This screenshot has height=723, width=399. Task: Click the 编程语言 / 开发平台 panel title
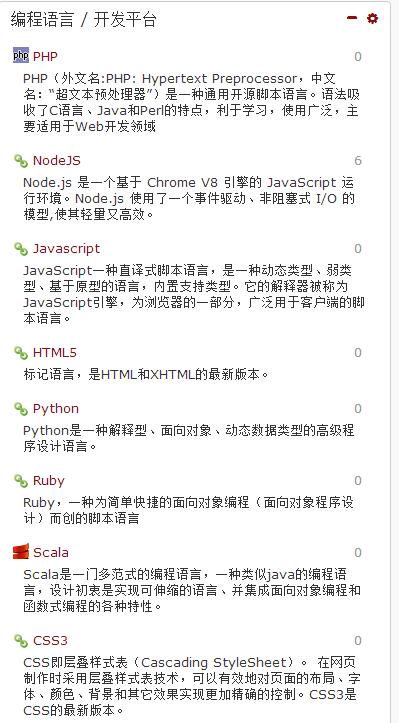(x=83, y=20)
